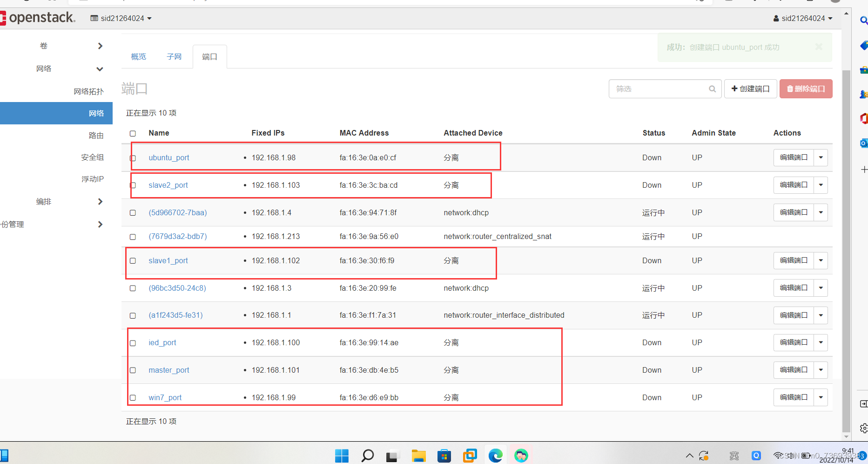Open the master_port details link
Image resolution: width=868 pixels, height=464 pixels.
[168, 370]
